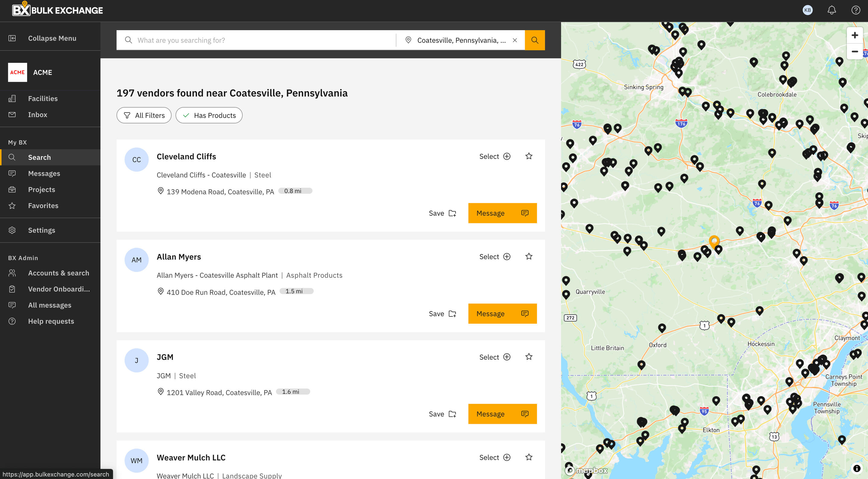Click the '1.6 mi' distance badge
868x479 pixels.
[x=293, y=391]
